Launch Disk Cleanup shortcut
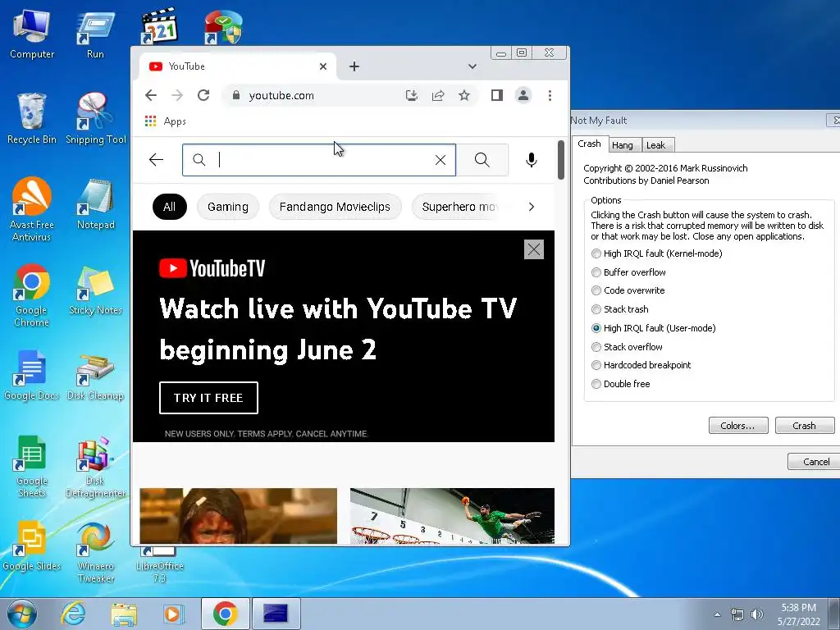This screenshot has width=840, height=630. coord(95,375)
